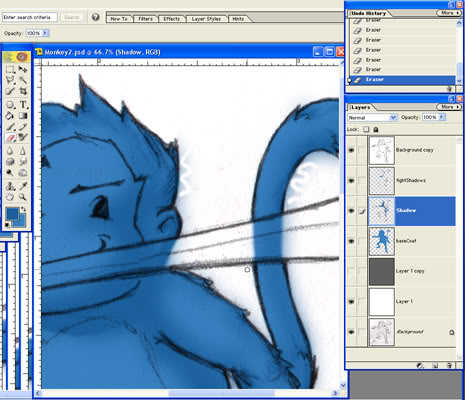Select the Move tool
Image resolution: width=465 pixels, height=400 pixels.
23,69
